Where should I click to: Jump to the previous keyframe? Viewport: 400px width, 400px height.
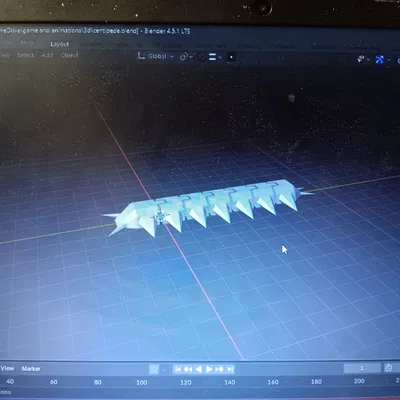click(188, 369)
